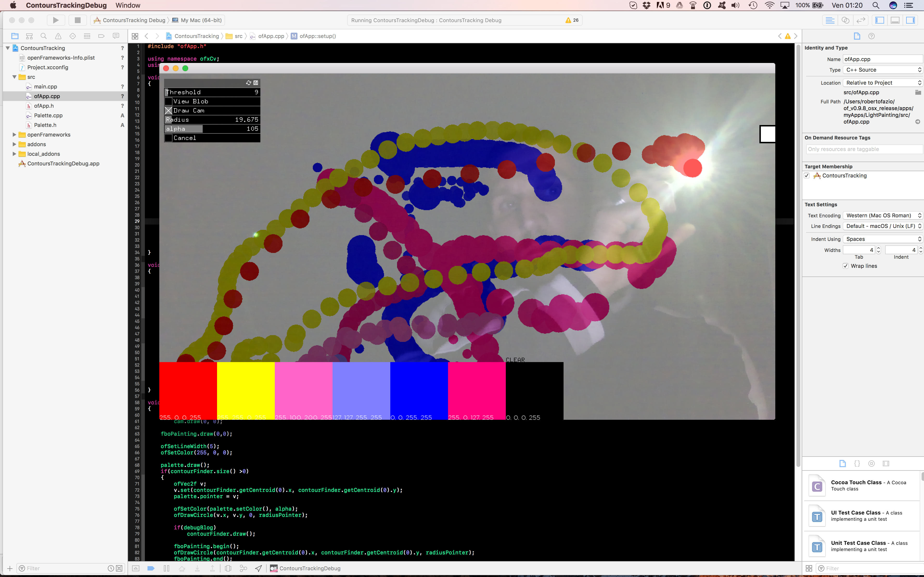Open the Window menu
The image size is (924, 577).
click(x=128, y=5)
